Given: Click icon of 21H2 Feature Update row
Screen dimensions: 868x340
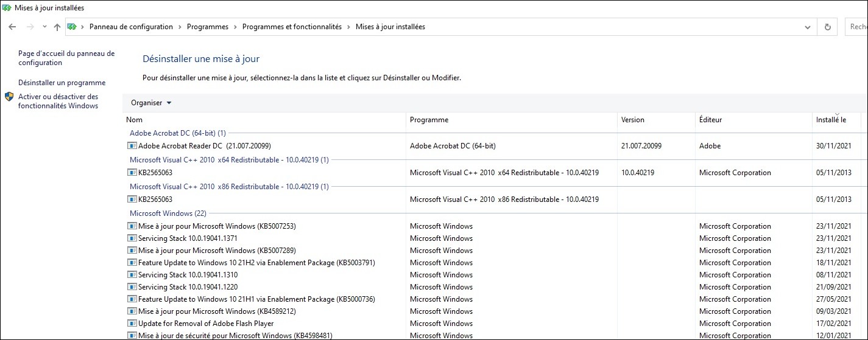Looking at the screenshot, I should point(132,263).
